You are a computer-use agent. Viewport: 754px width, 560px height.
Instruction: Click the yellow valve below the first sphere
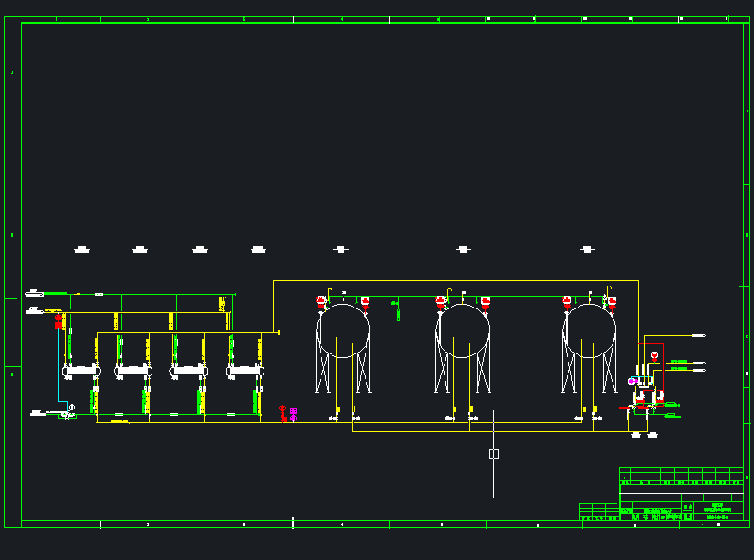338,409
